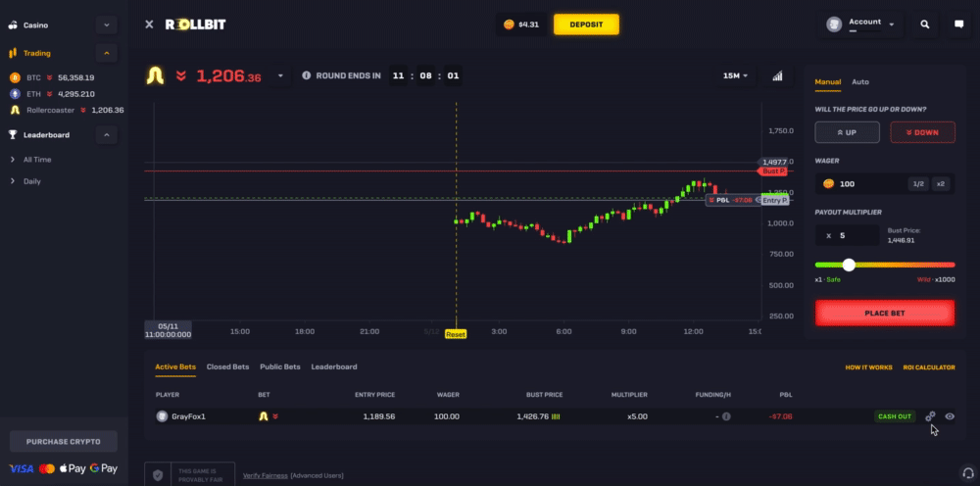Click CASH OUT on the GrayFox1 bet
Viewport: 980px width, 486px height.
click(895, 416)
